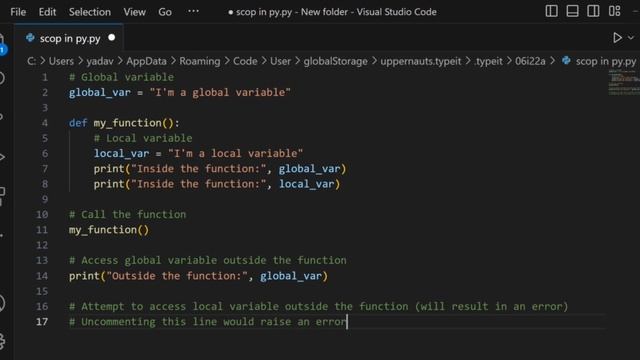
Task: Click the Python file icon on the tab
Action: pyautogui.click(x=30, y=38)
